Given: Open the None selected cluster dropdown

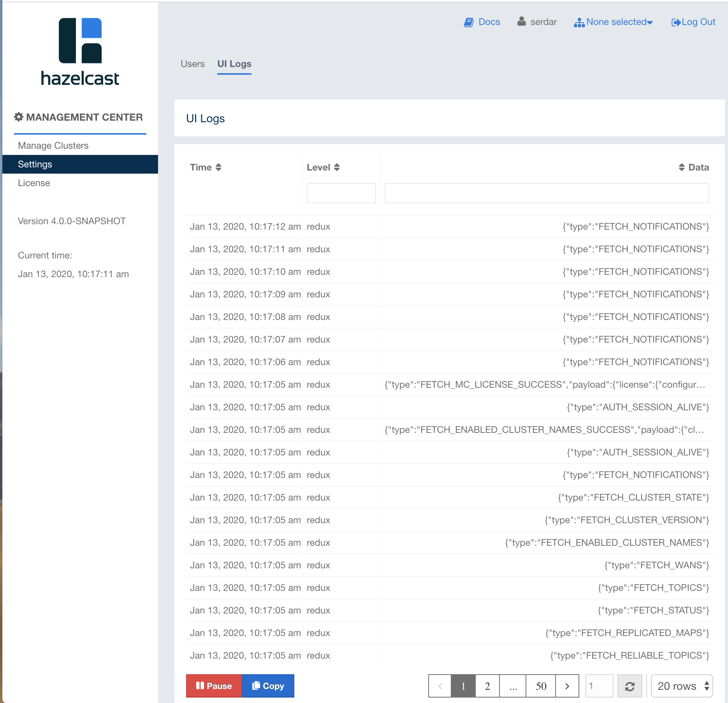Looking at the screenshot, I should point(614,22).
